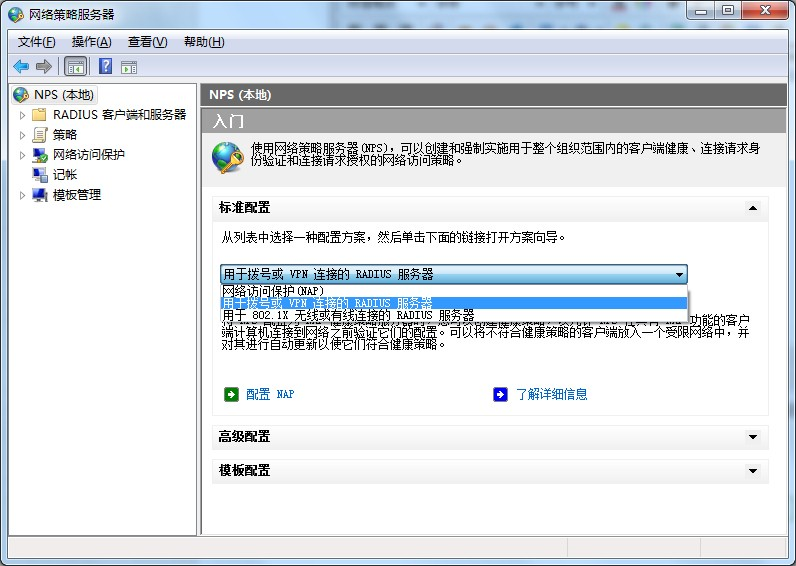This screenshot has height=566, width=796.
Task: Expand the 高级配置 section
Action: pyautogui.click(x=752, y=437)
